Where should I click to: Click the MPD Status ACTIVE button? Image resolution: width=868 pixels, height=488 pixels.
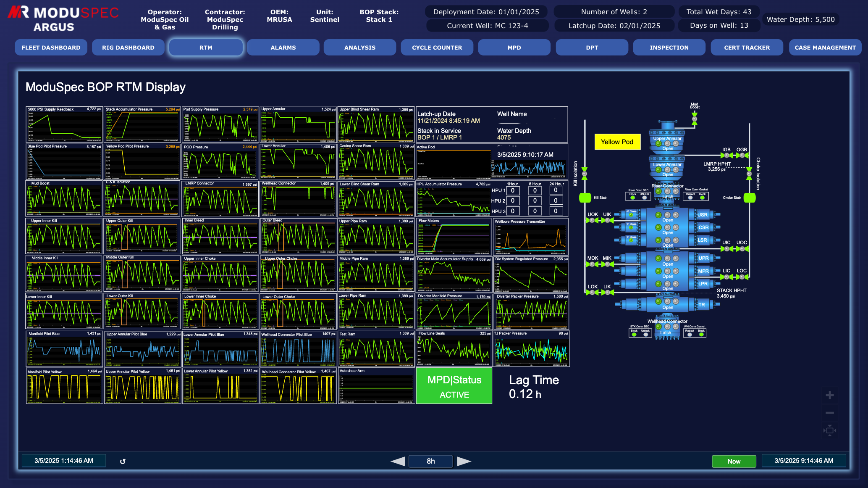point(454,386)
